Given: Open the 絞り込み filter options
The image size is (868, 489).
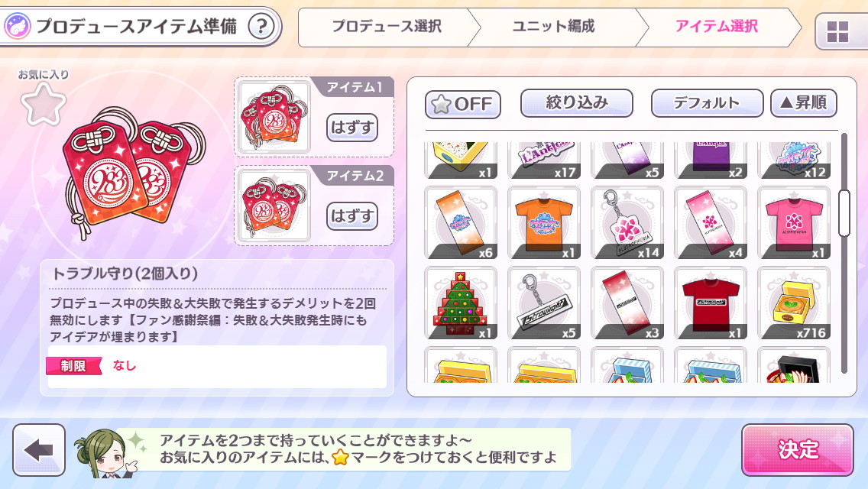Looking at the screenshot, I should pyautogui.click(x=576, y=102).
